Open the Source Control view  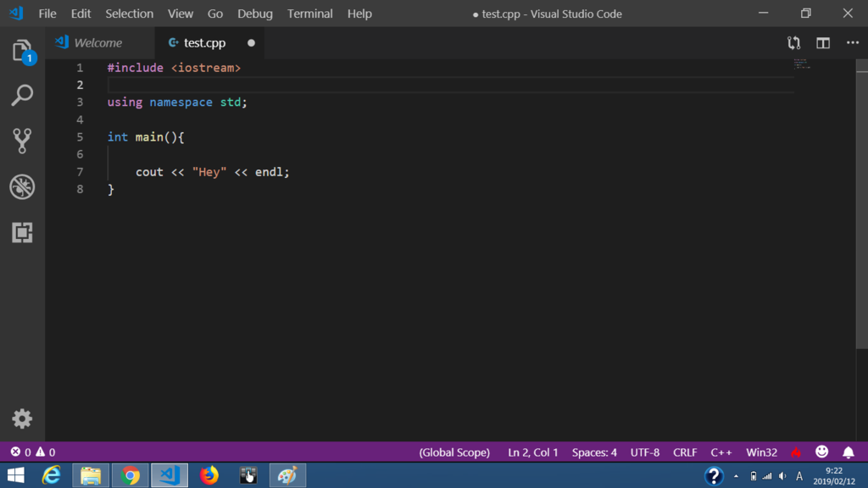coord(22,141)
